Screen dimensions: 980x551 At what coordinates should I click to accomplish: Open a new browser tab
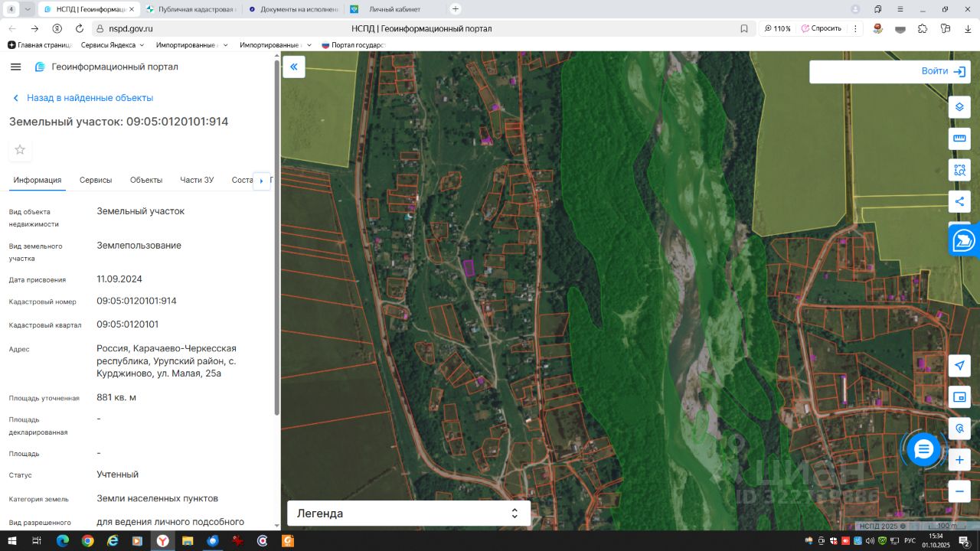click(456, 9)
